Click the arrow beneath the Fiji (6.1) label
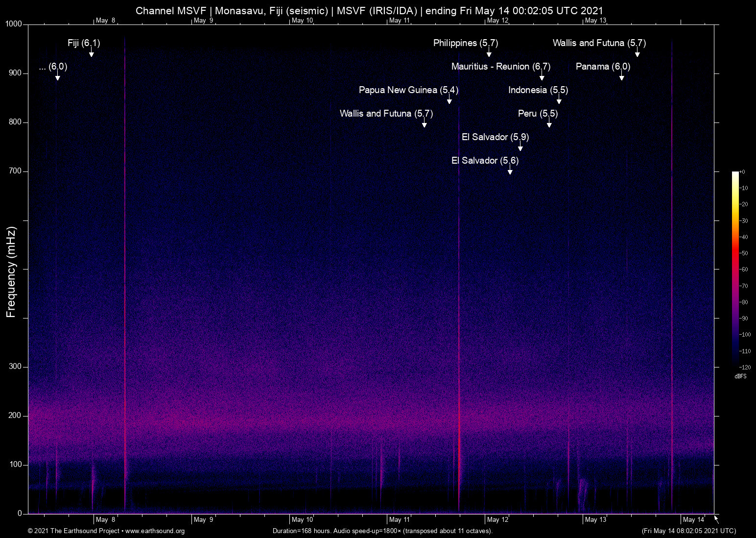 pos(91,53)
